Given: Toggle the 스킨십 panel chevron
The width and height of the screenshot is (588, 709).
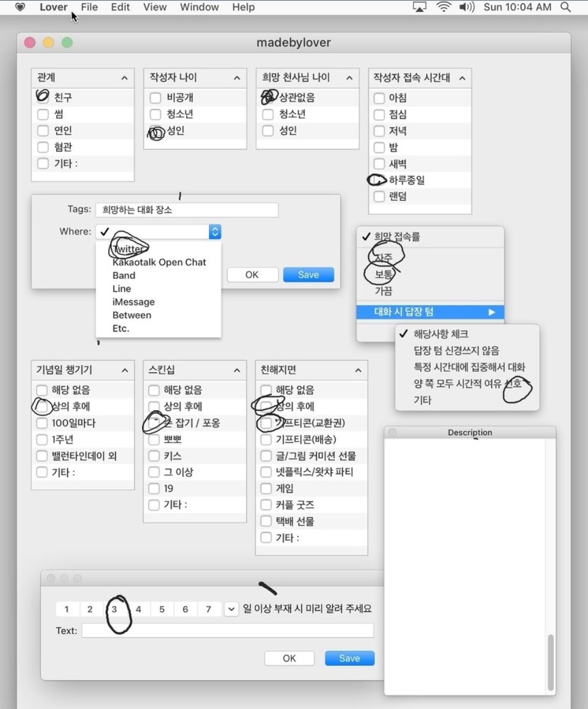Looking at the screenshot, I should tap(236, 370).
